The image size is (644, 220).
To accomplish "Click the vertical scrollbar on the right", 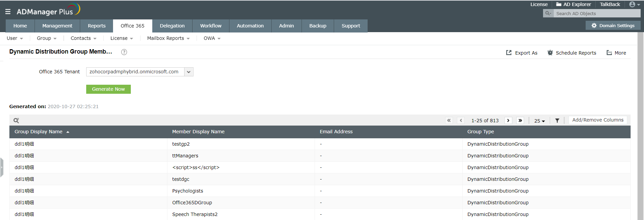I will coord(640,126).
